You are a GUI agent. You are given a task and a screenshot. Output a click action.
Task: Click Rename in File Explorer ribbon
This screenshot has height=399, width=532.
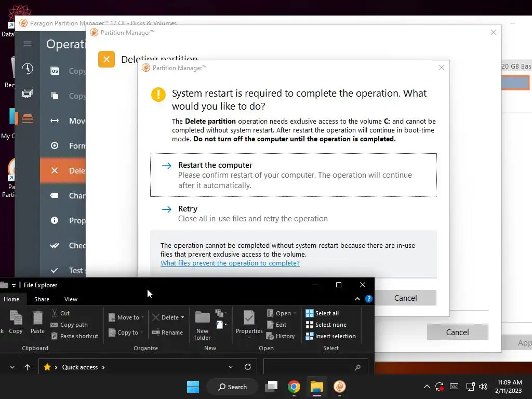pos(167,332)
